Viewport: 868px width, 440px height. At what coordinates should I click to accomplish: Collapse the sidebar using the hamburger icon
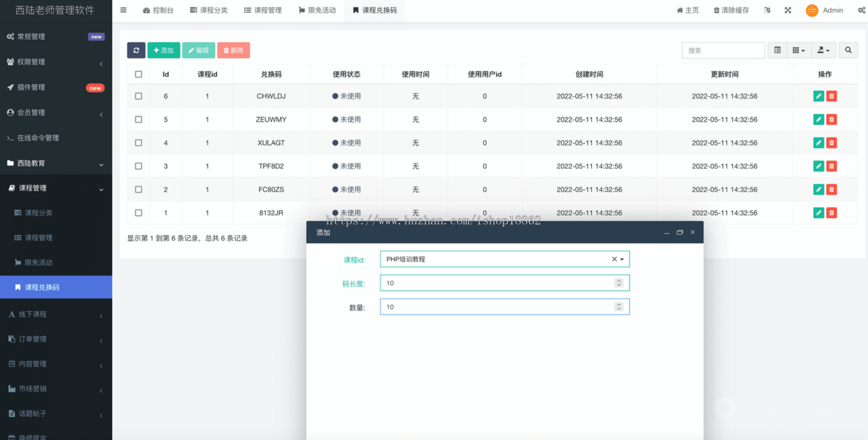point(122,9)
